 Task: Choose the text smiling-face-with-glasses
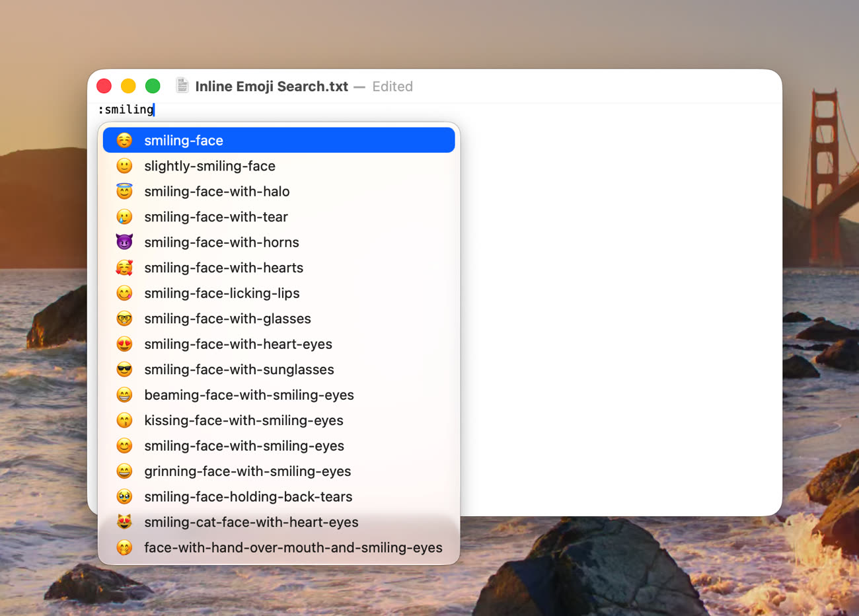point(227,319)
